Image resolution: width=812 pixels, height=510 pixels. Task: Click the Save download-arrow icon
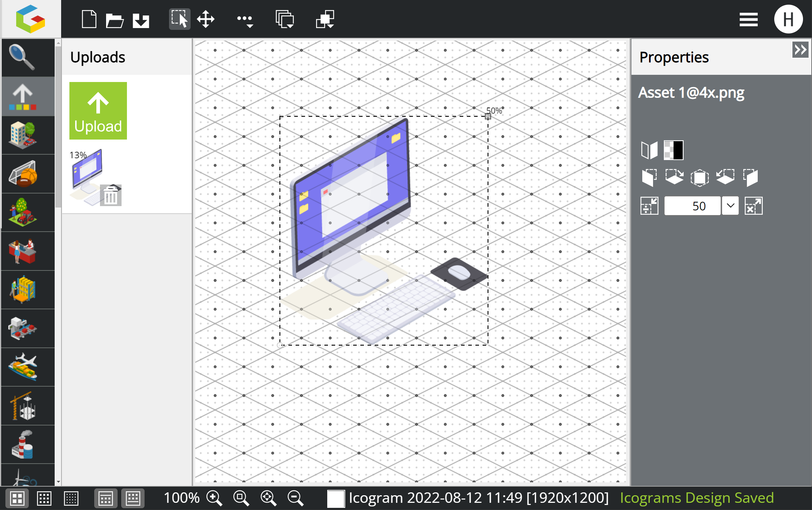point(141,20)
